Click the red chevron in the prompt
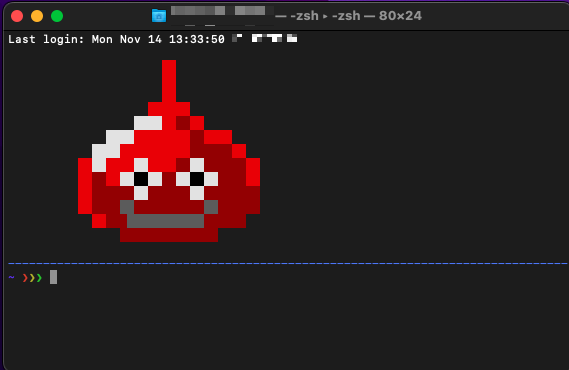This screenshot has width=569, height=370. click(25, 278)
